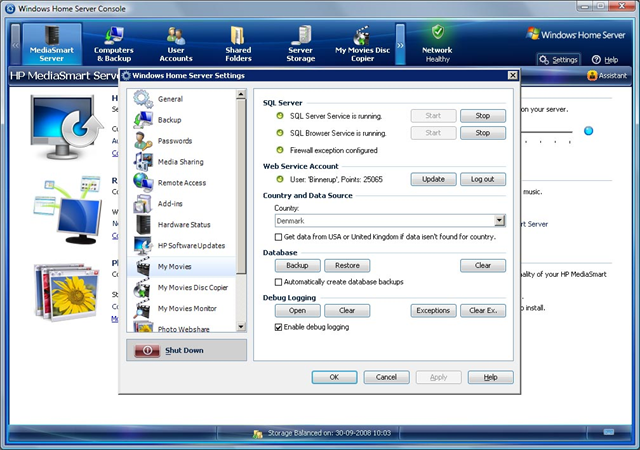
Task: Click the database Restore button
Action: tap(347, 265)
